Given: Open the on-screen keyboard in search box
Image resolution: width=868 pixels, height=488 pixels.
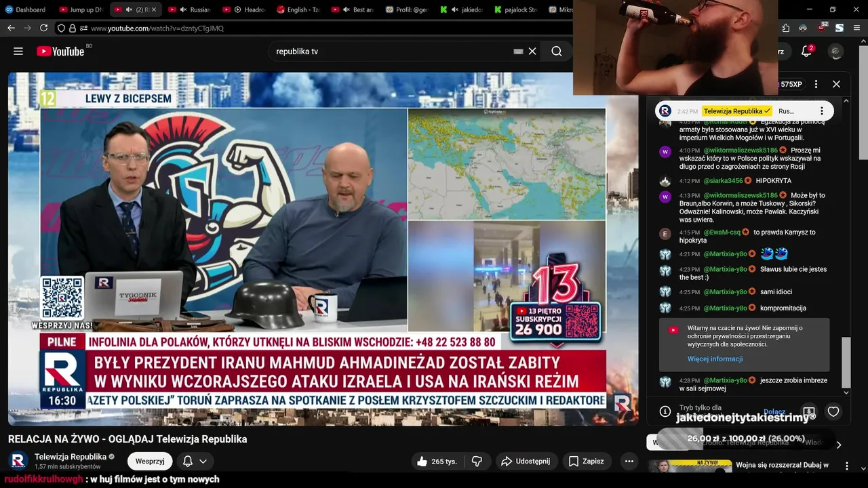Looking at the screenshot, I should pyautogui.click(x=518, y=52).
